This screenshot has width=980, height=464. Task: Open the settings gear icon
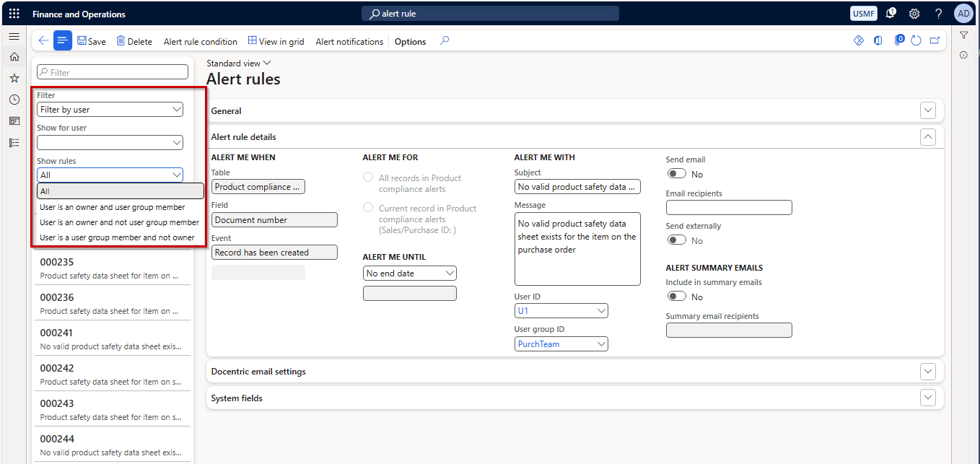click(914, 14)
